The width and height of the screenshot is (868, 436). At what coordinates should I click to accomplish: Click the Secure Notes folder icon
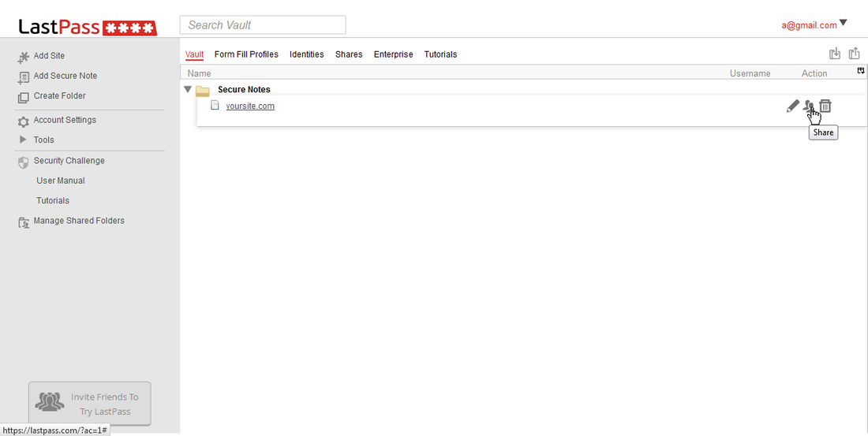pyautogui.click(x=203, y=91)
